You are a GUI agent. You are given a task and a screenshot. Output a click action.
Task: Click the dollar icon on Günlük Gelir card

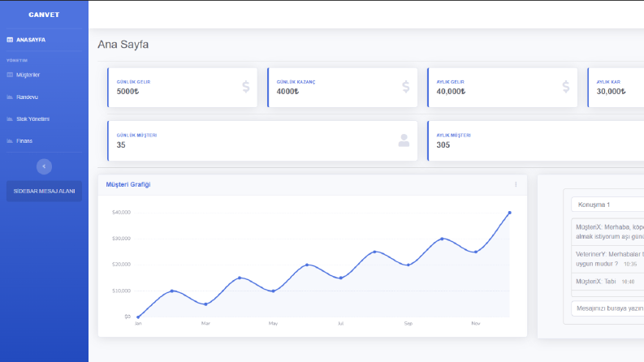click(x=245, y=87)
